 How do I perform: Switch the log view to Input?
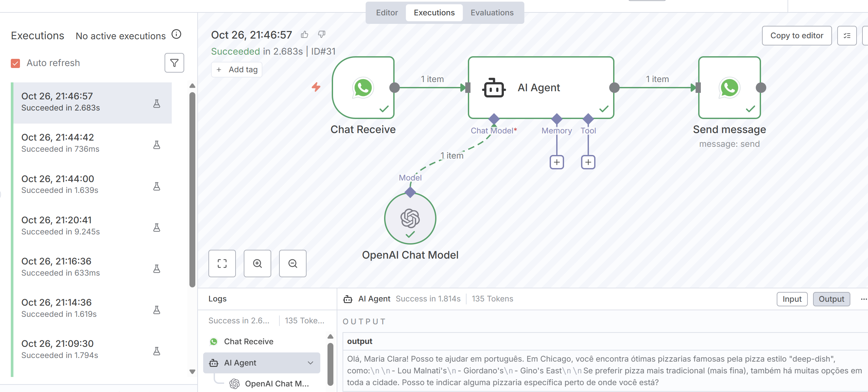pyautogui.click(x=791, y=299)
